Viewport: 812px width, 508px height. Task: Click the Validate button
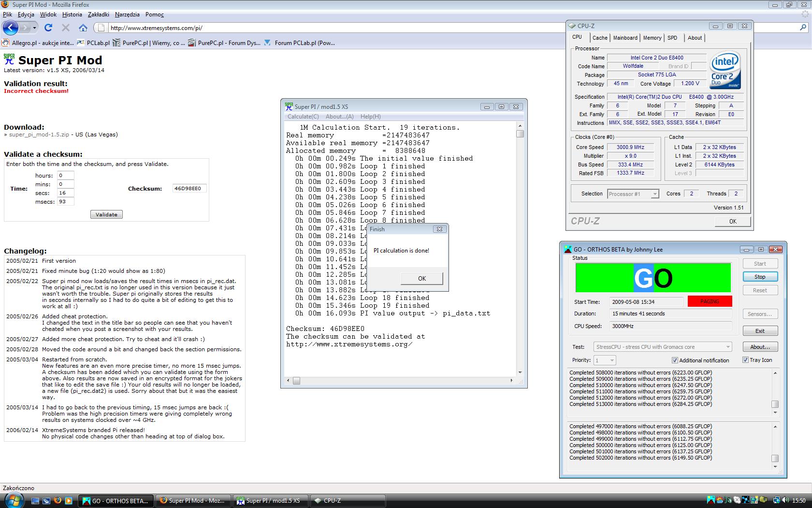106,214
